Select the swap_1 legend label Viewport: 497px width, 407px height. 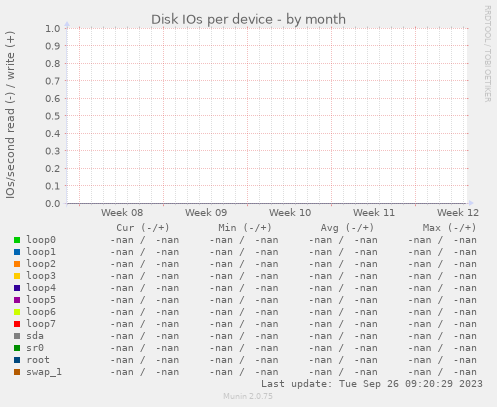pos(44,372)
